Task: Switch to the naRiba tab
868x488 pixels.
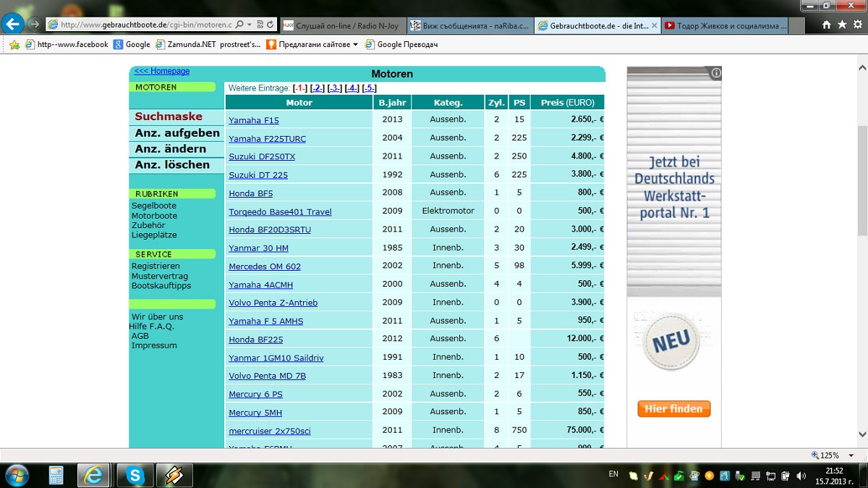Action: coord(469,25)
